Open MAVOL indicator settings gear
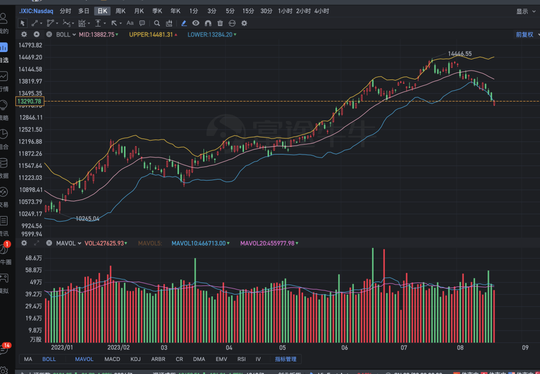The height and width of the screenshot is (374, 540). [x=24, y=243]
